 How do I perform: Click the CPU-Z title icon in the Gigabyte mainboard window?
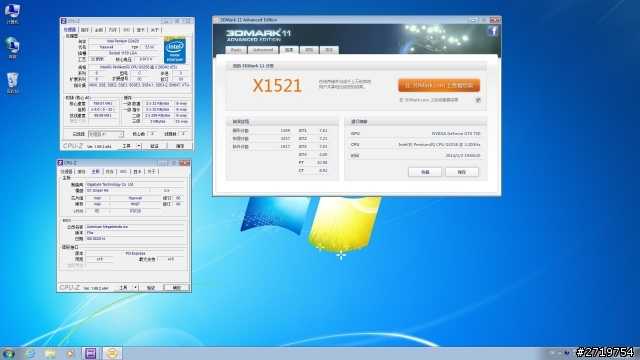click(x=60, y=162)
